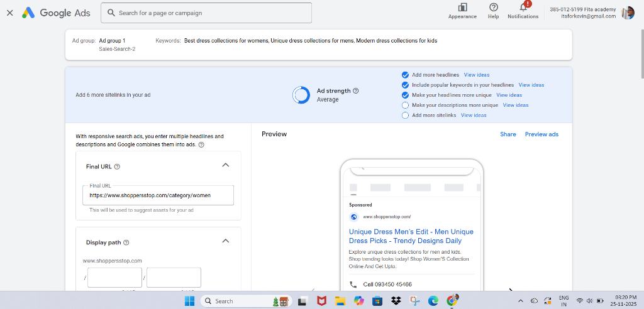Click into the Final URL text field
This screenshot has width=644, height=309.
(x=158, y=195)
